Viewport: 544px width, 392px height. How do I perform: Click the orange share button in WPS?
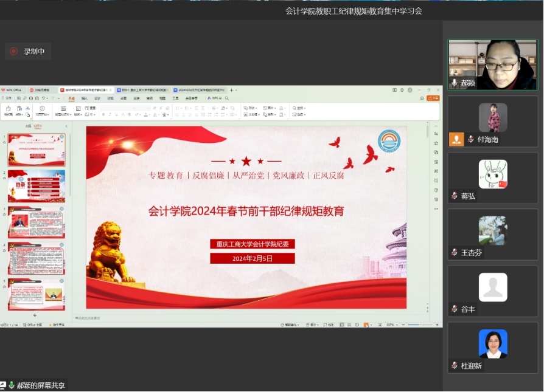(433, 98)
